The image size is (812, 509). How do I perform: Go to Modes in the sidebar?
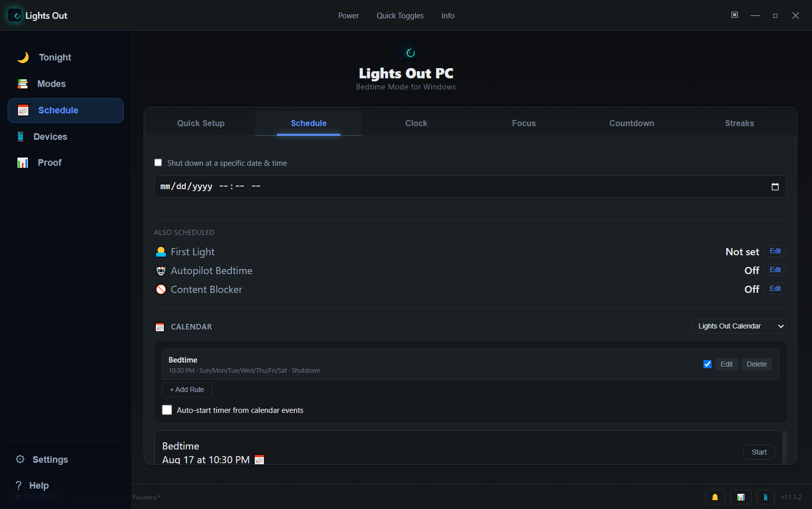click(65, 84)
